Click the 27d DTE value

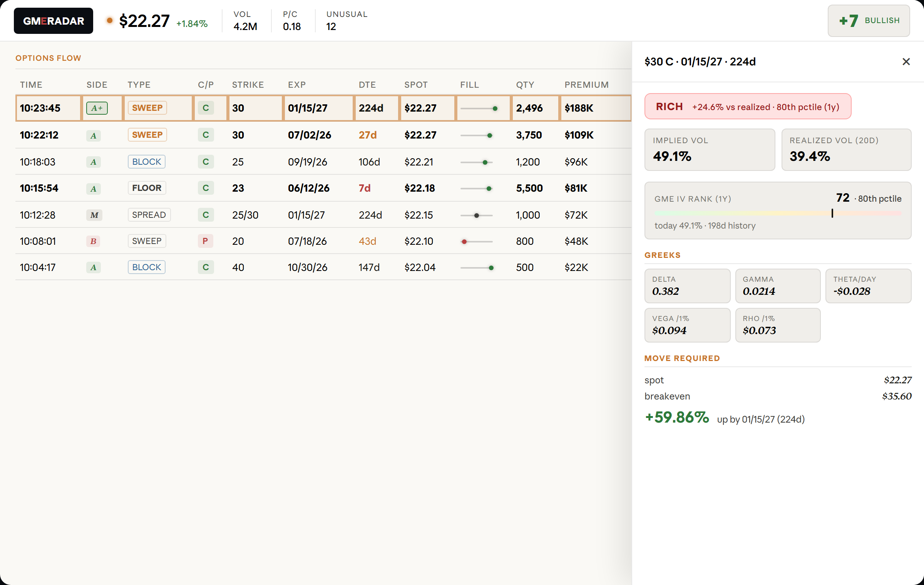368,135
